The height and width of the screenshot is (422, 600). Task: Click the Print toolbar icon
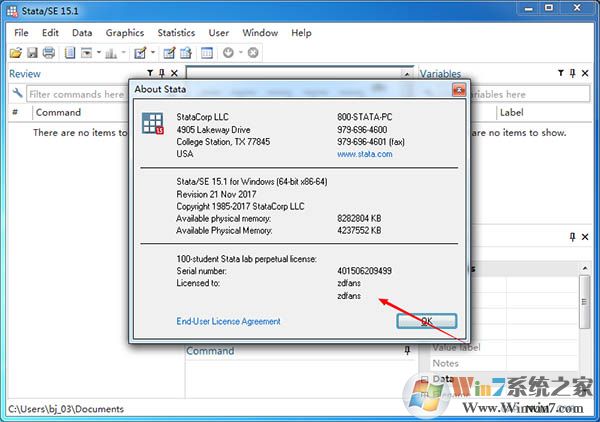(49, 53)
